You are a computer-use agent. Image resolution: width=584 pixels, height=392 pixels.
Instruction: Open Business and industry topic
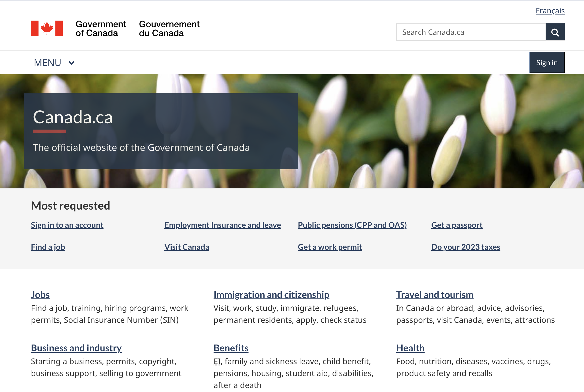click(x=76, y=348)
